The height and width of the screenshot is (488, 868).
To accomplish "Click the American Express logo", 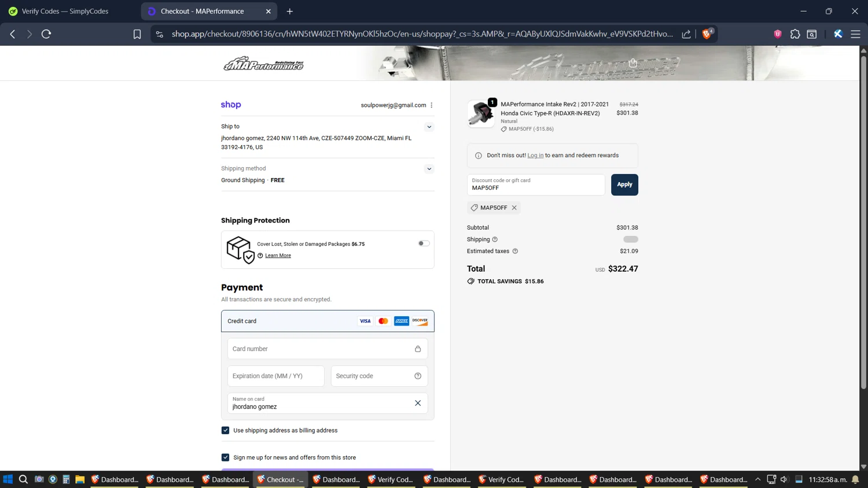I will [x=402, y=321].
